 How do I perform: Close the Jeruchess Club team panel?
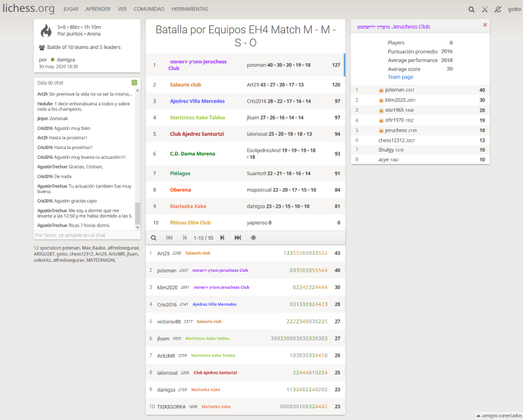[484, 25]
